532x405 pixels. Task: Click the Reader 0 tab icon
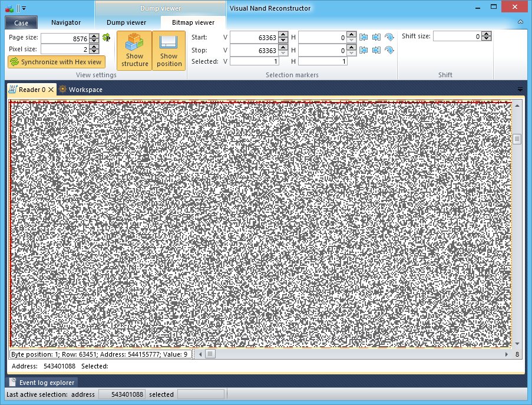[12, 89]
